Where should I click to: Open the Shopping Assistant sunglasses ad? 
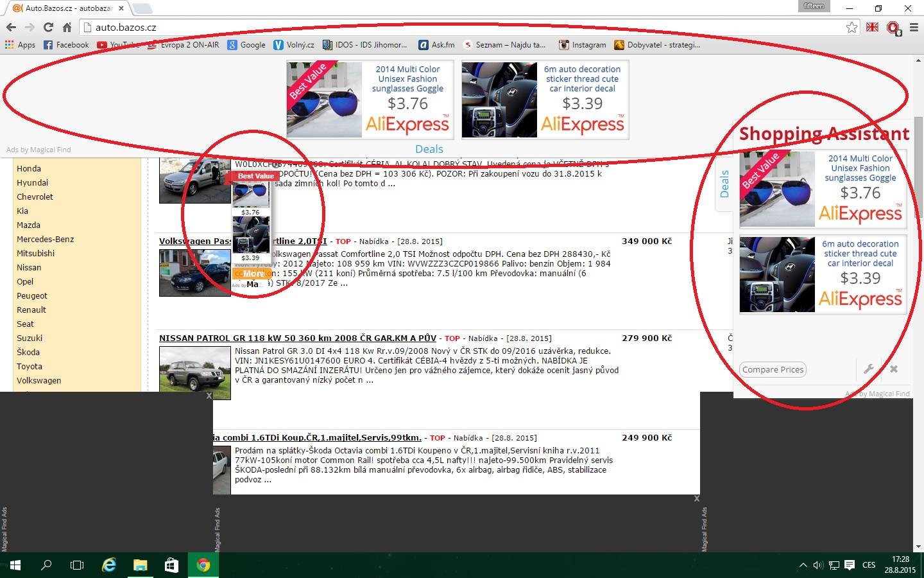[x=823, y=189]
